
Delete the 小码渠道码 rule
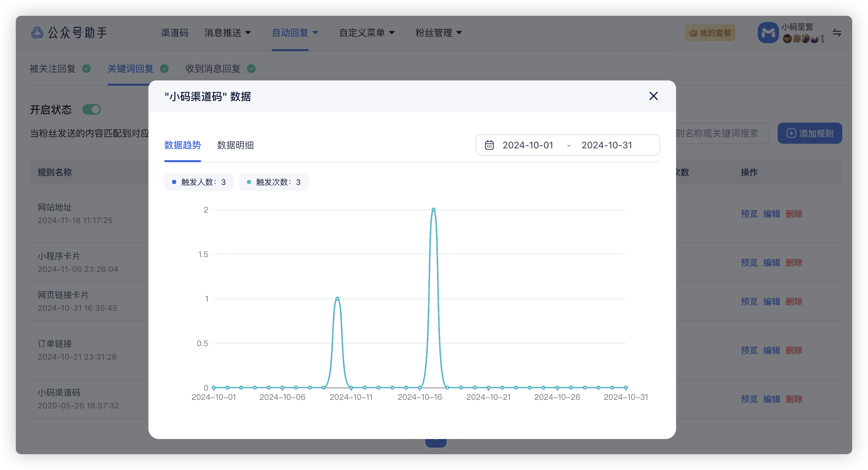tap(794, 399)
